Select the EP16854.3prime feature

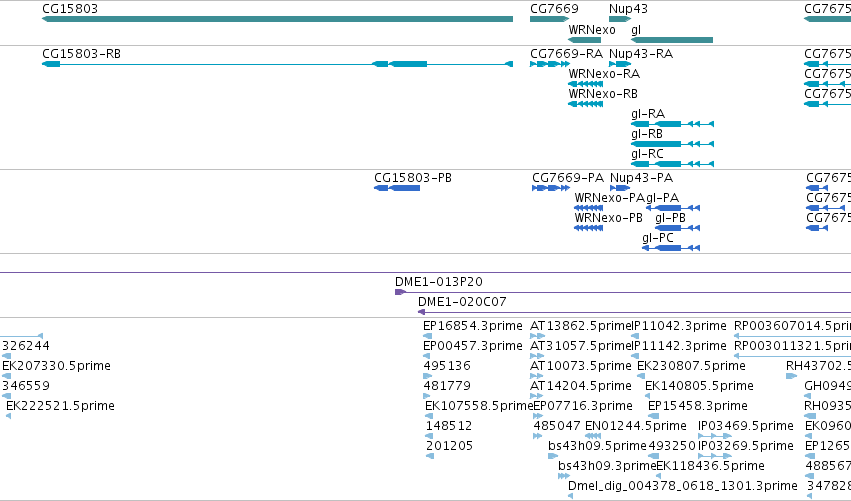tap(428, 336)
